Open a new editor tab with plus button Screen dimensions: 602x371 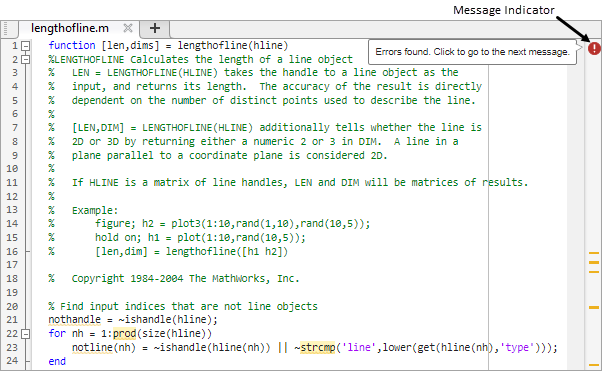155,28
